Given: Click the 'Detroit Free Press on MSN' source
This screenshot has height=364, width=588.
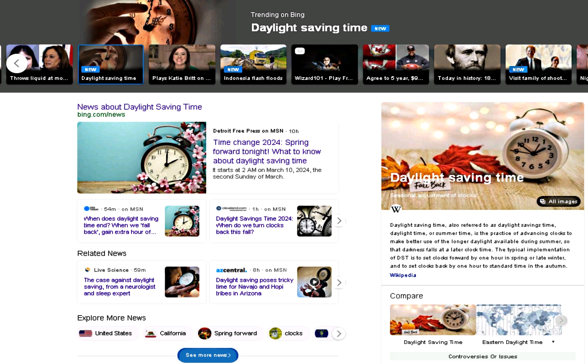Looking at the screenshot, I should tap(248, 131).
